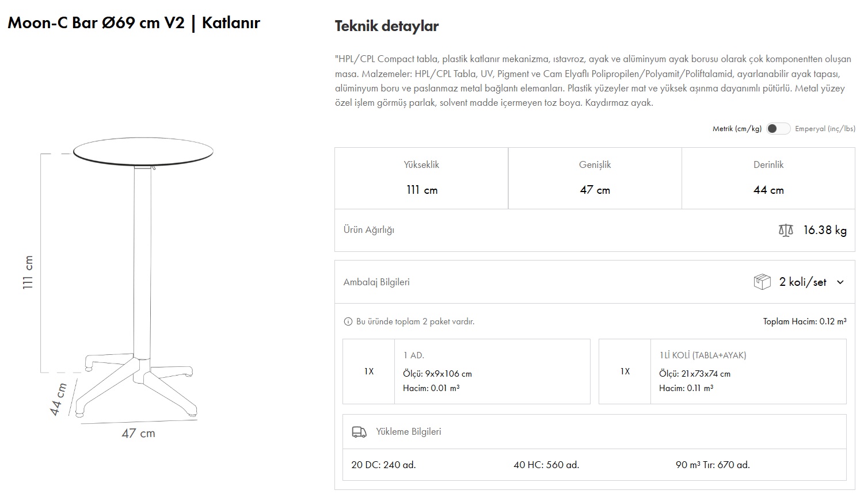Click the '2 koli/set' text
This screenshot has width=868, height=494.
click(802, 282)
